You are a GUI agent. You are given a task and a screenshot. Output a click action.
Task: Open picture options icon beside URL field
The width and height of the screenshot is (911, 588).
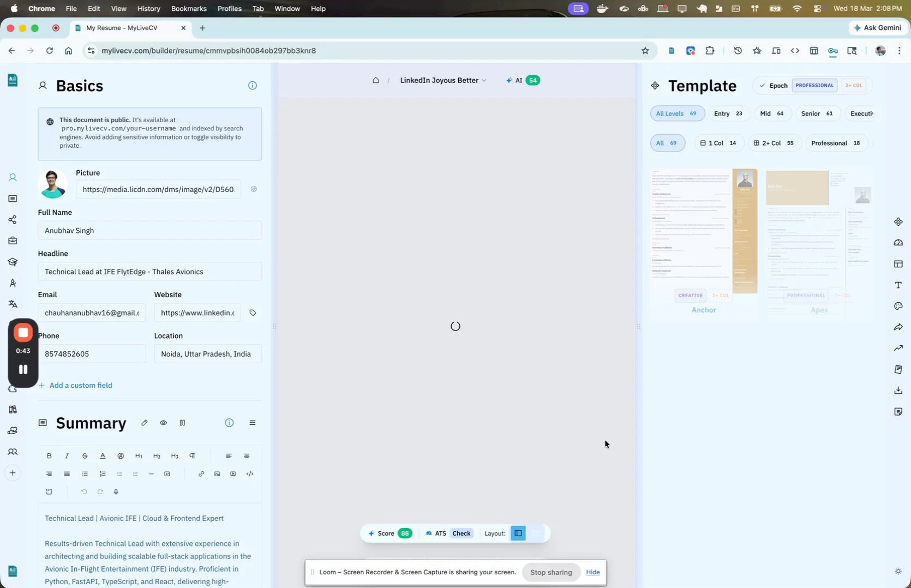click(254, 189)
